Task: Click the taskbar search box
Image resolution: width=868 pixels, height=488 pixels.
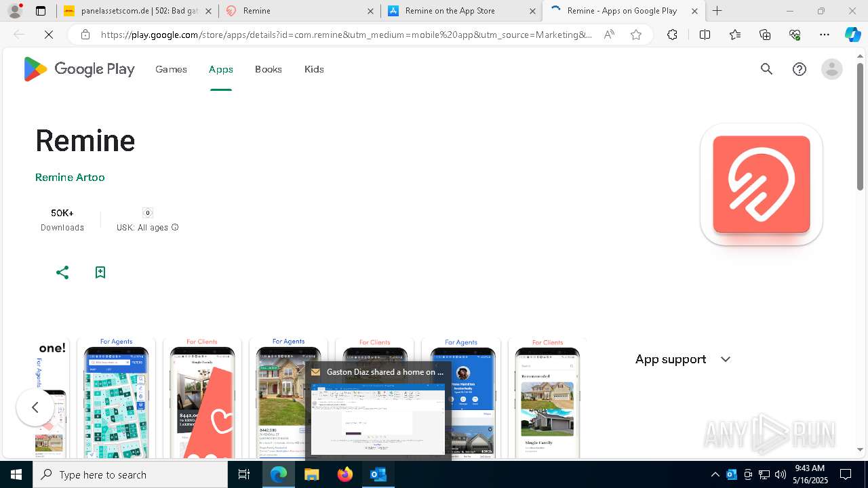Action: pyautogui.click(x=130, y=474)
